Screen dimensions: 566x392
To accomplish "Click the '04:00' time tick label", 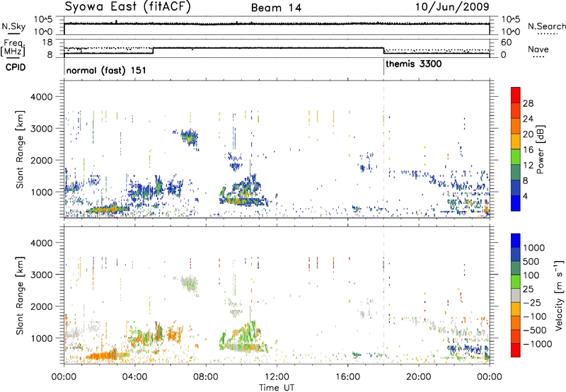I will point(134,377).
